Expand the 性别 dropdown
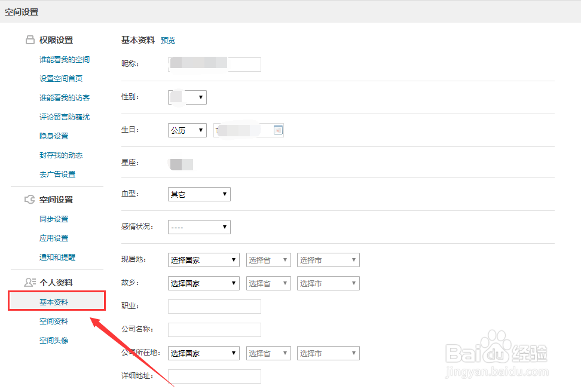The image size is (581, 392). [x=187, y=97]
